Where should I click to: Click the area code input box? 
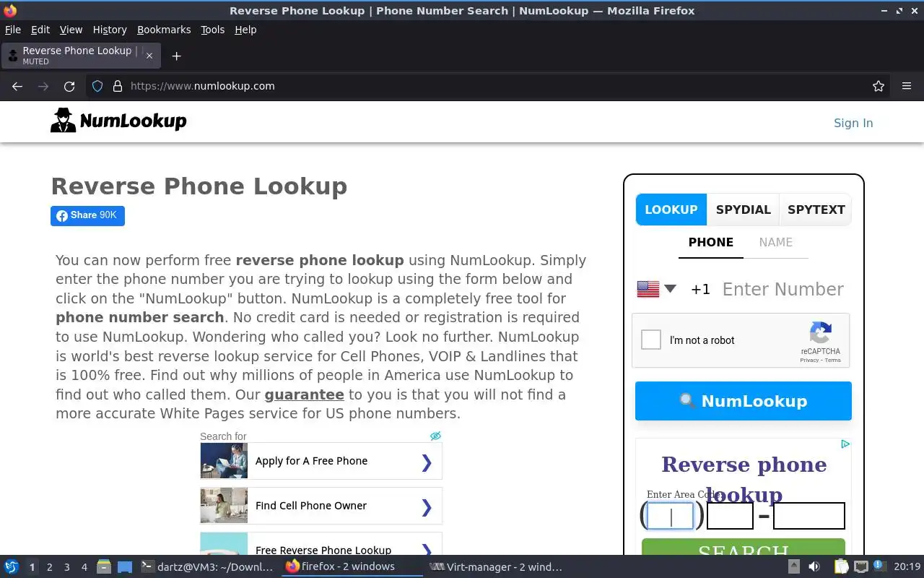click(670, 516)
